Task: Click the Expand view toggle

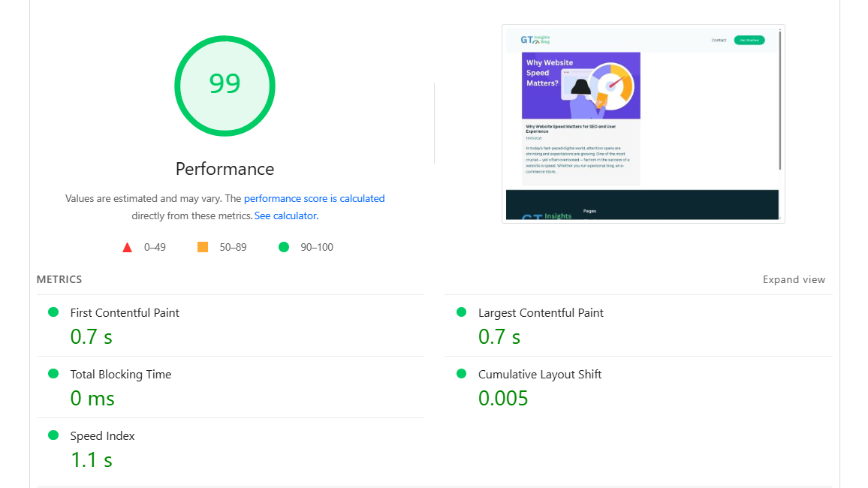Action: click(x=794, y=279)
